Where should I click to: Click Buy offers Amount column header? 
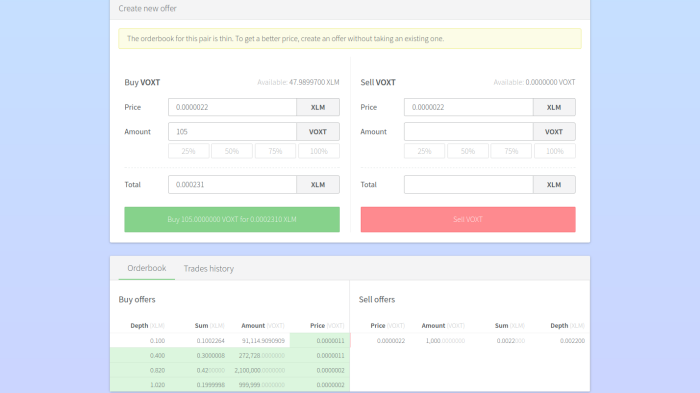pyautogui.click(x=262, y=326)
